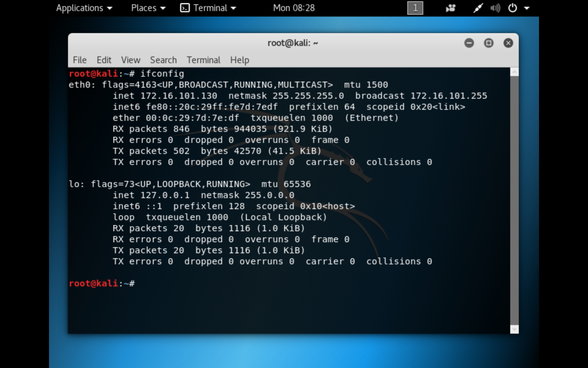Screen dimensions: 588x368
Task: Close the root@kali terminal window
Action: [x=508, y=43]
